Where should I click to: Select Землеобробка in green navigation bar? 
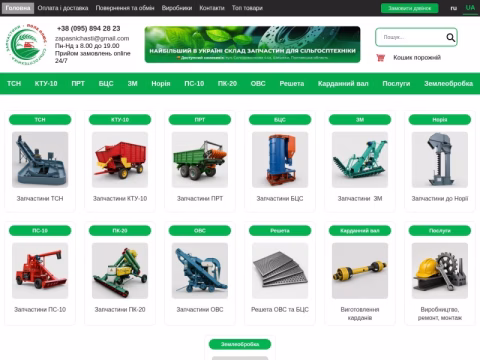pos(448,84)
